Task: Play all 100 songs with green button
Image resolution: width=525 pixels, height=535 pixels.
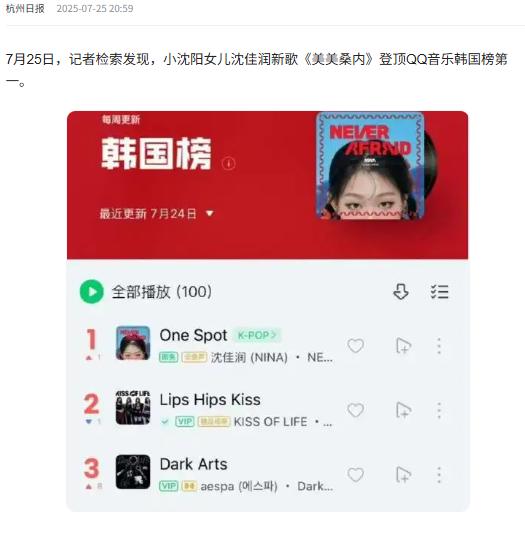Action: pyautogui.click(x=91, y=292)
